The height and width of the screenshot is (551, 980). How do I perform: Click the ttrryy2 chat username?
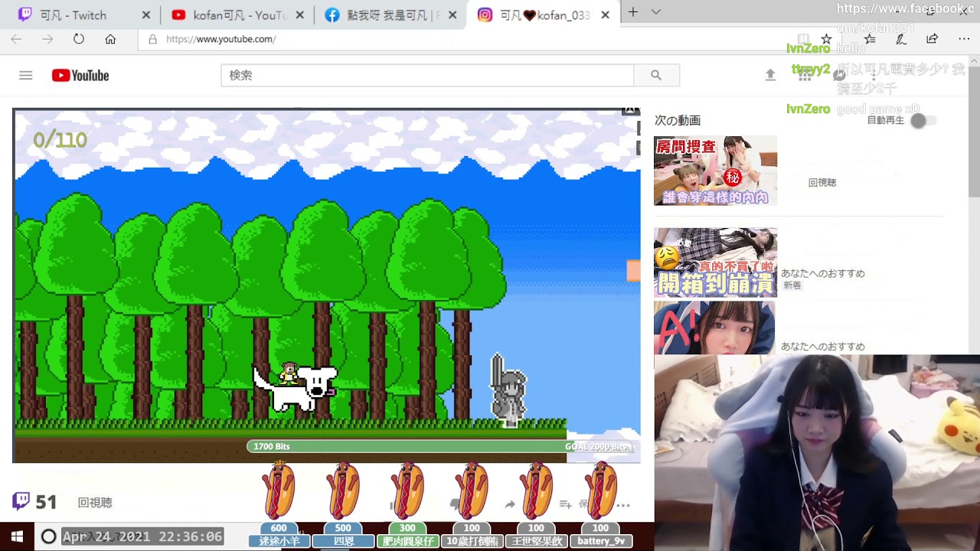tap(811, 69)
